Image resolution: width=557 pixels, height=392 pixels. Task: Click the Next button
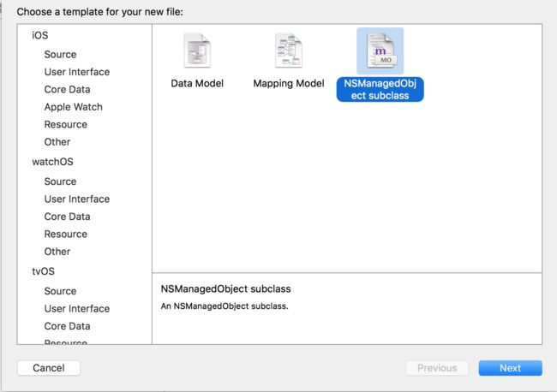510,368
